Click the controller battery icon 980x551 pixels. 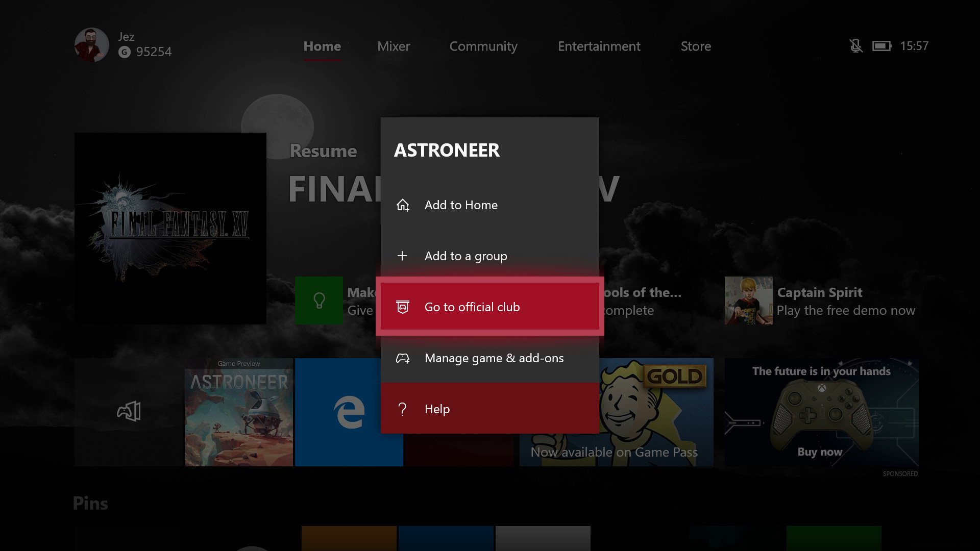pos(881,46)
